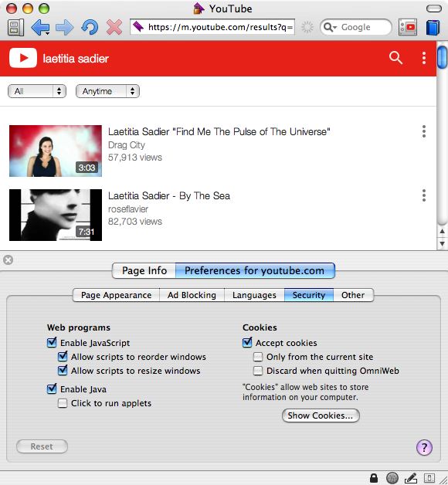The width and height of the screenshot is (448, 485).
Task: Stop loading with the red X icon
Action: click(114, 27)
